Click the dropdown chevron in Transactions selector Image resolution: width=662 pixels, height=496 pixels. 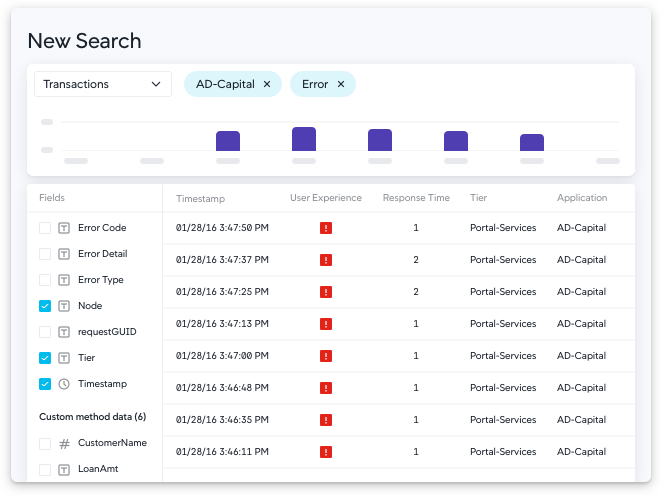[156, 84]
